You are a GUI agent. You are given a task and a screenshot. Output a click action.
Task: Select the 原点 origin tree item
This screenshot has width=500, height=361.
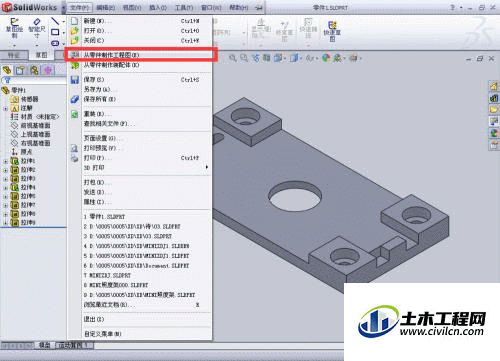(x=22, y=152)
